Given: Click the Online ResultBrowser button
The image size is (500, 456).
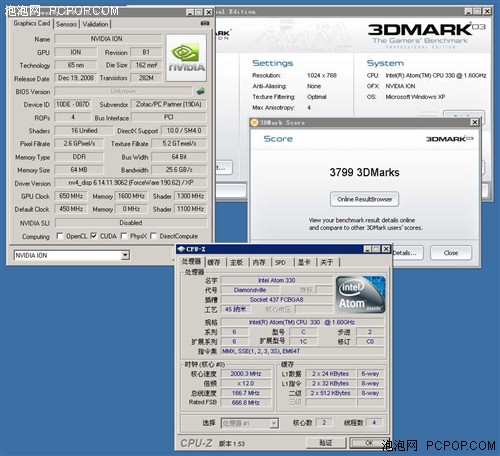Looking at the screenshot, I should click(365, 199).
